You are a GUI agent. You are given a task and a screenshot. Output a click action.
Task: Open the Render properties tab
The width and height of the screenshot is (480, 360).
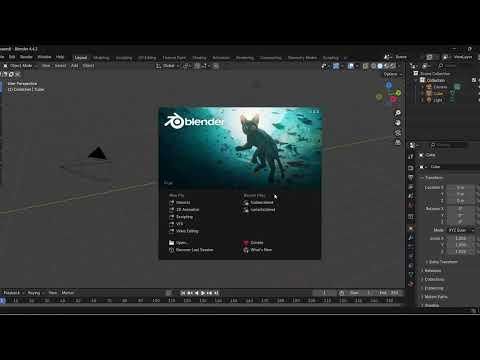[x=411, y=168]
